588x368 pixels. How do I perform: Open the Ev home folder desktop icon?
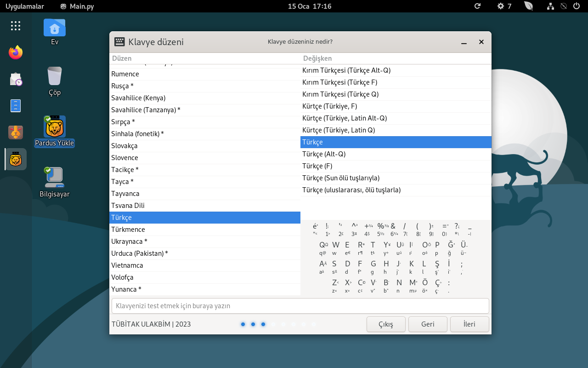pyautogui.click(x=55, y=32)
